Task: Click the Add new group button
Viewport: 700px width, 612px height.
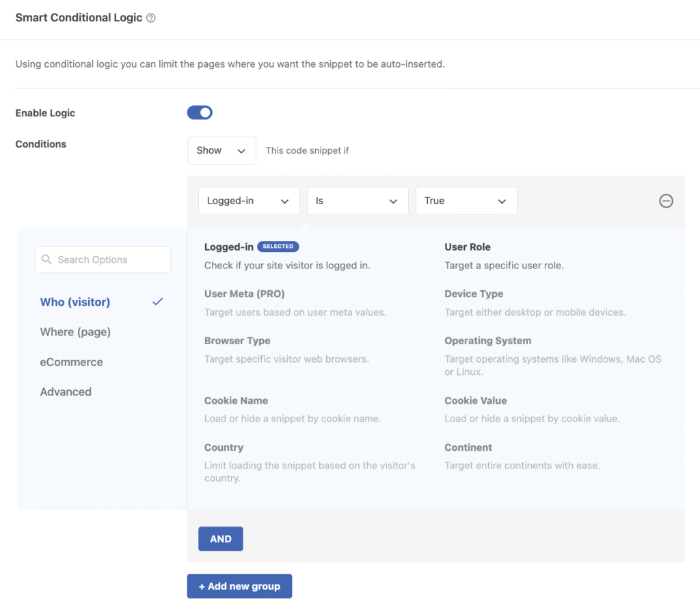Action: [239, 586]
